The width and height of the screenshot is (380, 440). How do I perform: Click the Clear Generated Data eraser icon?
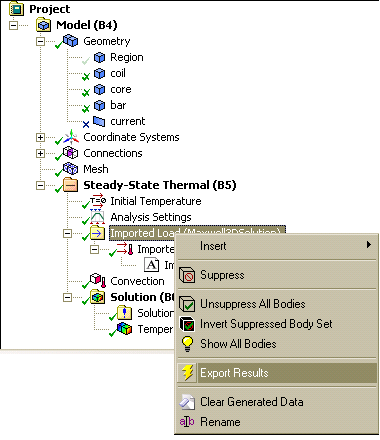click(187, 402)
